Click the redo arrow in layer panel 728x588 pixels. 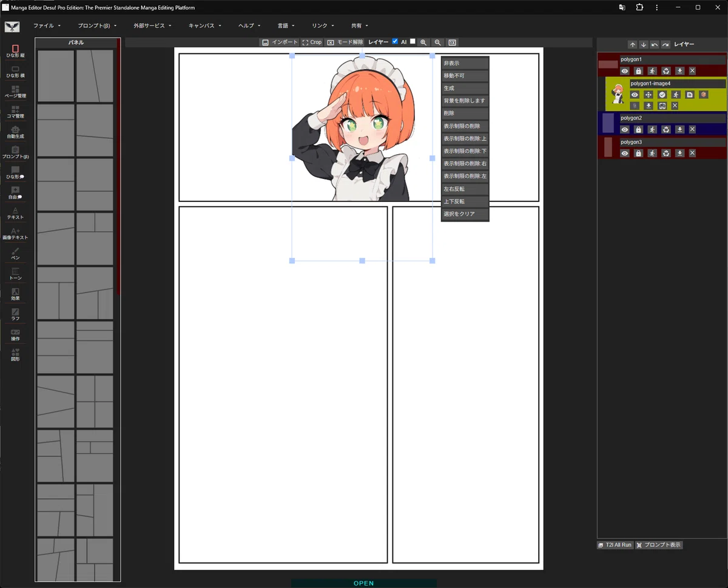[x=666, y=45]
